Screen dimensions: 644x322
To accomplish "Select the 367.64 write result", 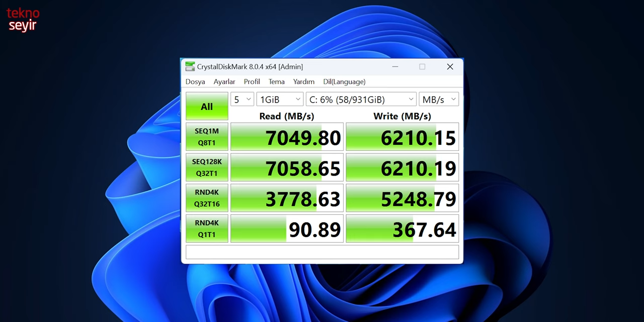I will pos(403,228).
